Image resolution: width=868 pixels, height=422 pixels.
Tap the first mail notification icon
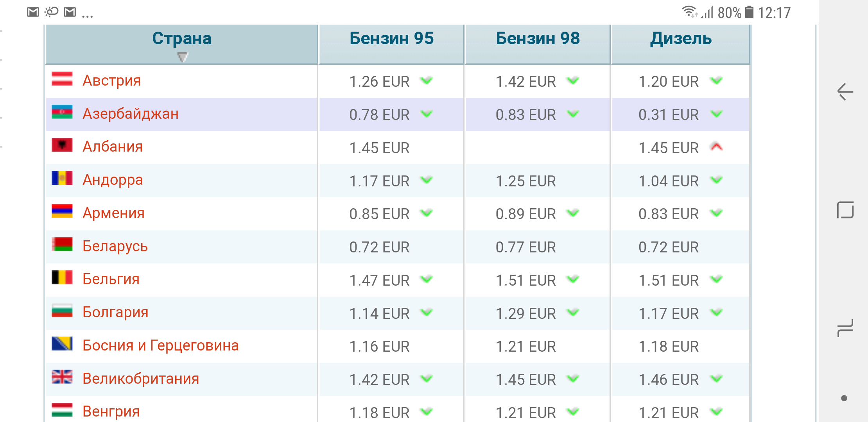(33, 13)
